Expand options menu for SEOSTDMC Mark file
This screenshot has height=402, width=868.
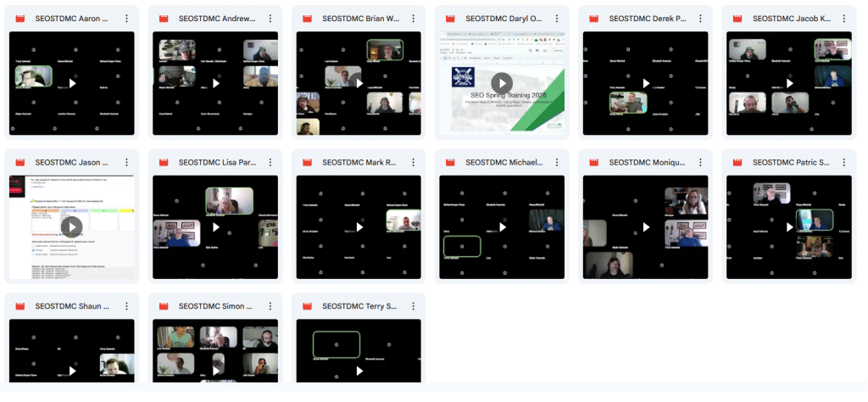pyautogui.click(x=414, y=163)
